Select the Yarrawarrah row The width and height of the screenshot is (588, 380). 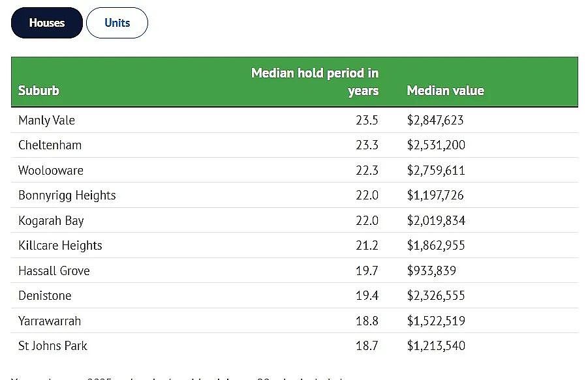coord(294,321)
